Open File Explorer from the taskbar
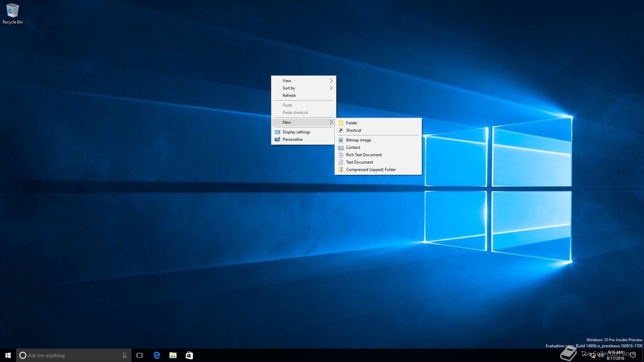The height and width of the screenshot is (362, 644). pyautogui.click(x=173, y=355)
